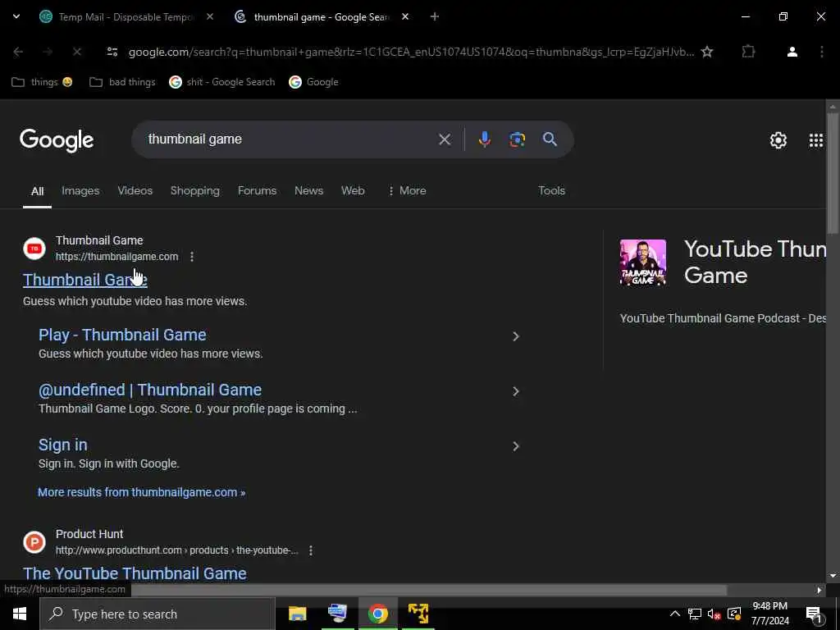
Task: Open the '@undefined | Thumbnail Game' sitelink
Action: (150, 390)
